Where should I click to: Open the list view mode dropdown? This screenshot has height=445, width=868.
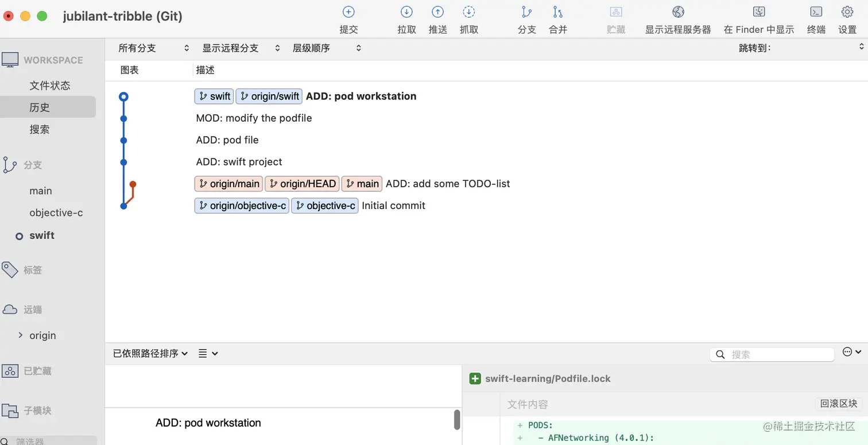(x=208, y=354)
